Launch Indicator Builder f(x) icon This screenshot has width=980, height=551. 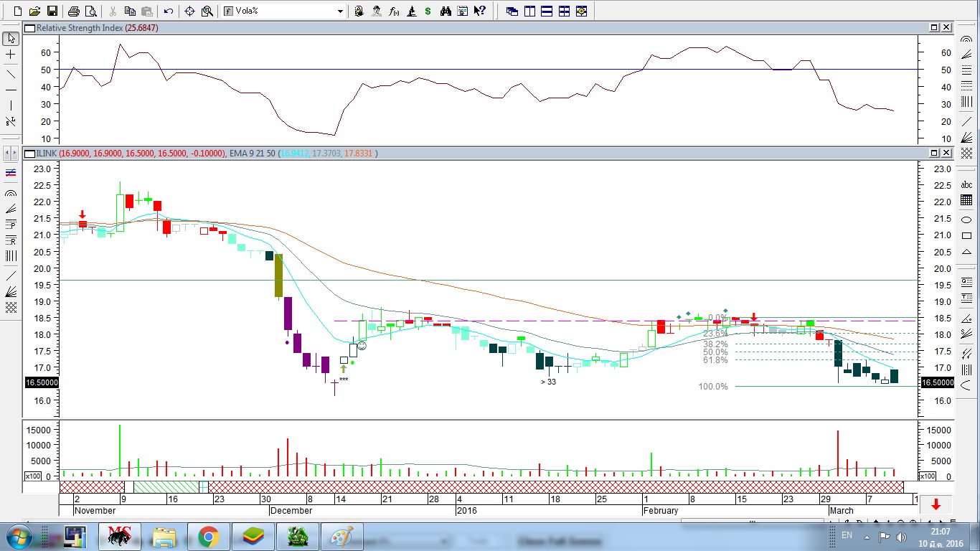coord(394,11)
